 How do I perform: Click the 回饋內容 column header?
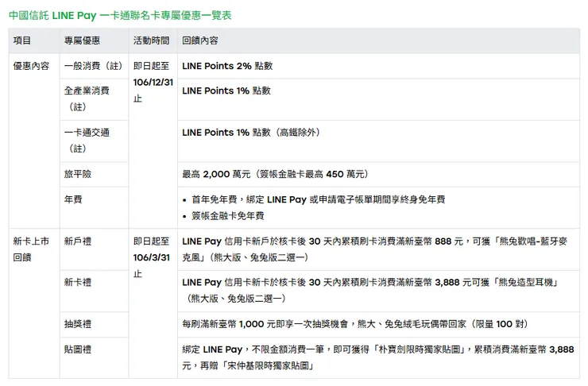(x=379, y=41)
